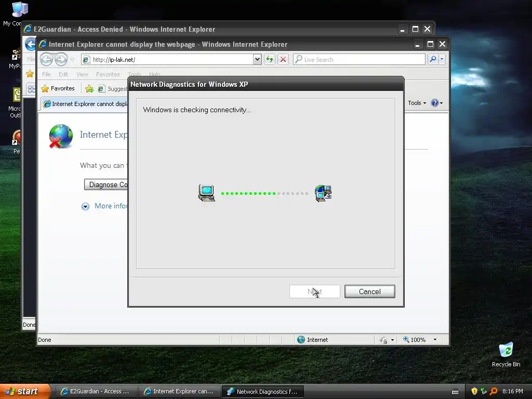Image resolution: width=532 pixels, height=399 pixels.
Task: Click Back arrow in E2Guardian window
Action: point(30,44)
